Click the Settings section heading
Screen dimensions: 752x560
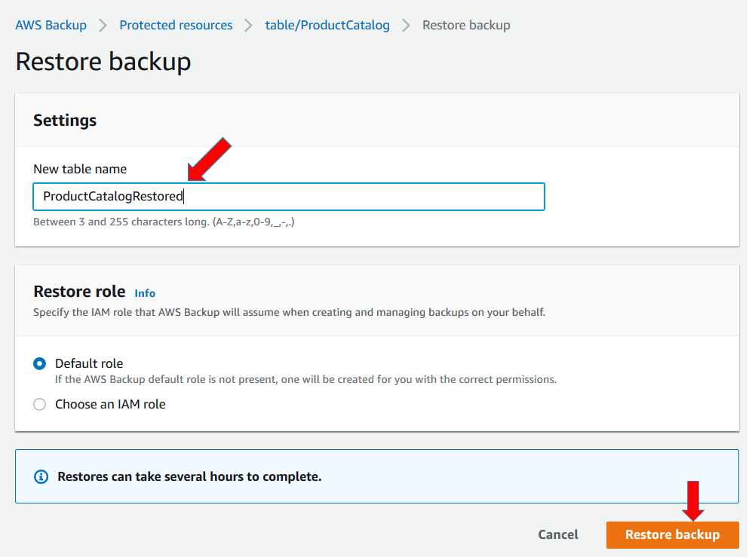65,121
